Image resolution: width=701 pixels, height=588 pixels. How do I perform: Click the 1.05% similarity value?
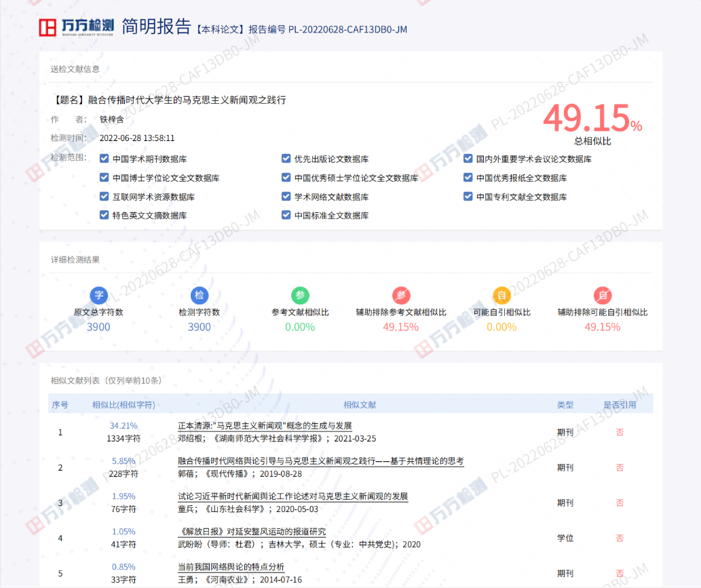coord(124,532)
